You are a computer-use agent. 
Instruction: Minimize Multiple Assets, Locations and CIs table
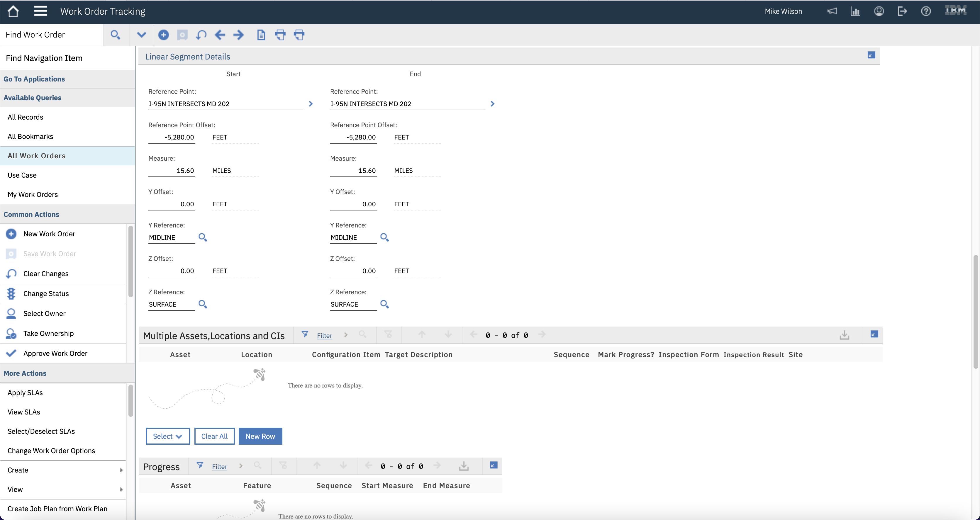[874, 334]
